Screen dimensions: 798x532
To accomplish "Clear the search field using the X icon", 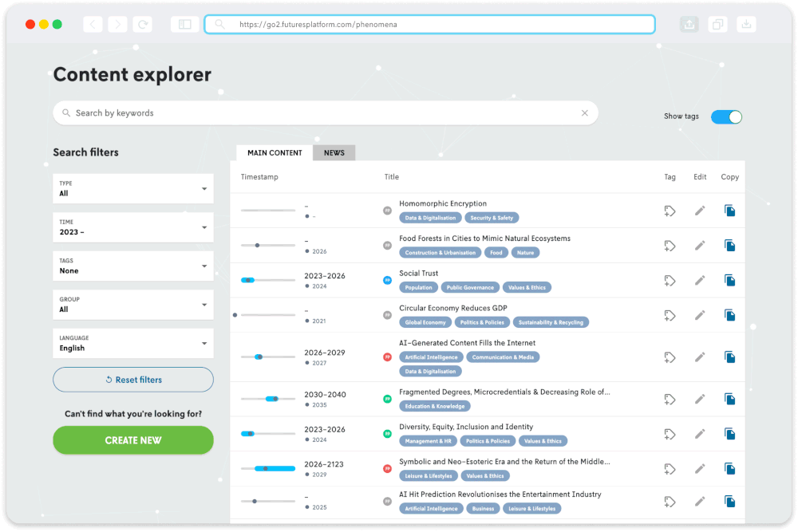I will pos(585,113).
